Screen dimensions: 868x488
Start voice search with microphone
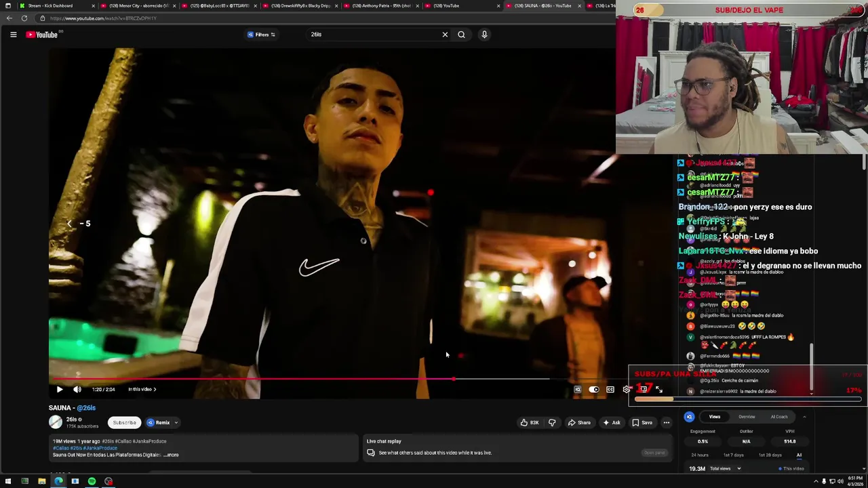484,35
